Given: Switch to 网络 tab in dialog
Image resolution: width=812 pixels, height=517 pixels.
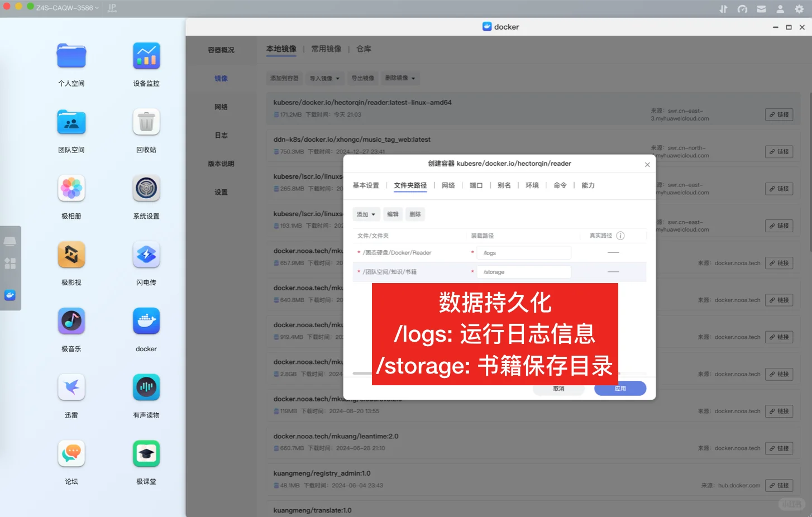Looking at the screenshot, I should (448, 185).
